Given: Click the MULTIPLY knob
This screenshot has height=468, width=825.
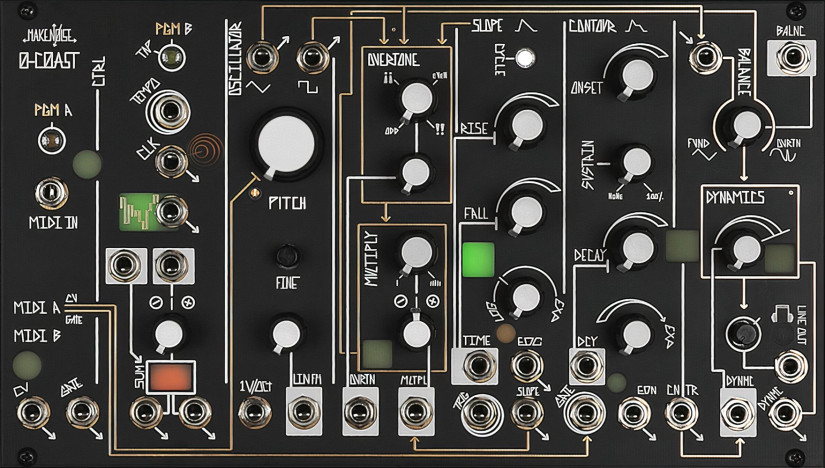Looking at the screenshot, I should 416,252.
